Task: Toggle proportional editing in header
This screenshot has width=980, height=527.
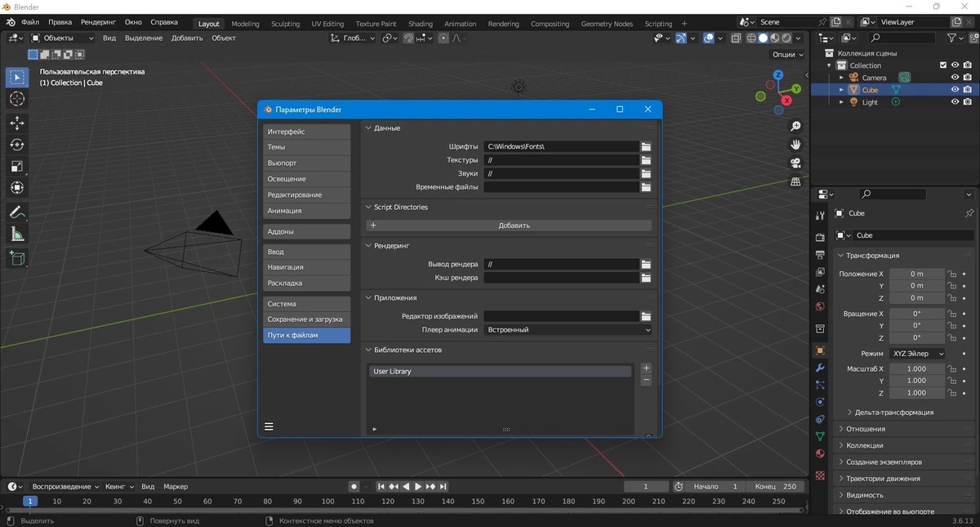Action: (x=443, y=38)
